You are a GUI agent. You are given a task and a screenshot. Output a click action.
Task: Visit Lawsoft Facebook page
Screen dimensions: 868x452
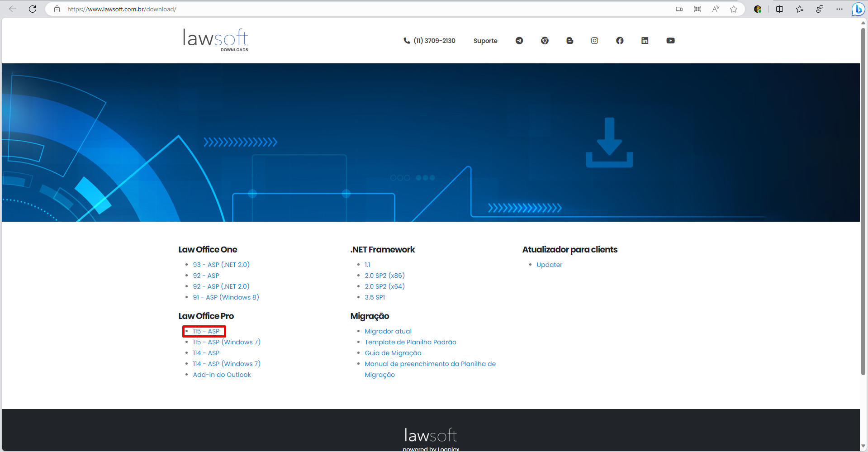[x=620, y=41]
